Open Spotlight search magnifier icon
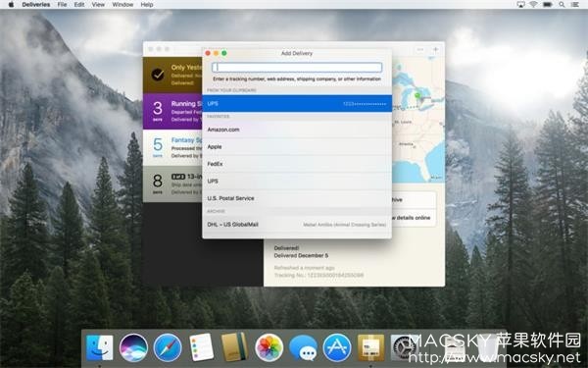Screen dimensions: 588x368 (x=562, y=5)
